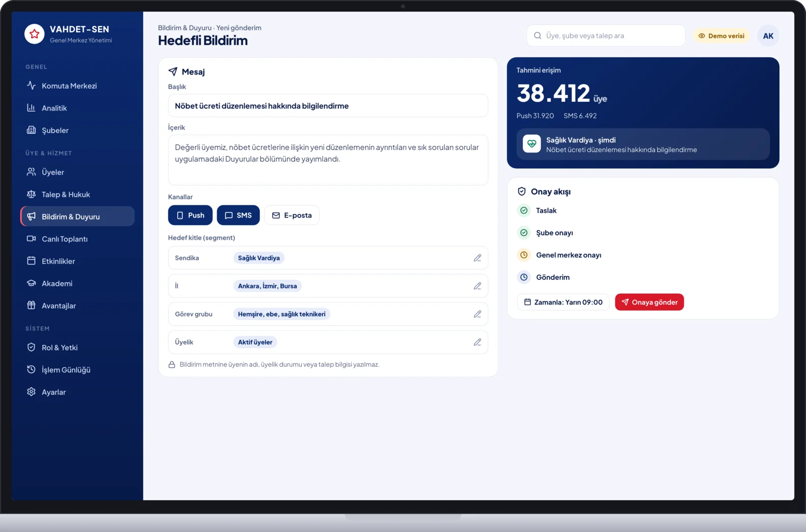Click the lock icon beside privacy note
The height and width of the screenshot is (532, 806).
point(172,364)
